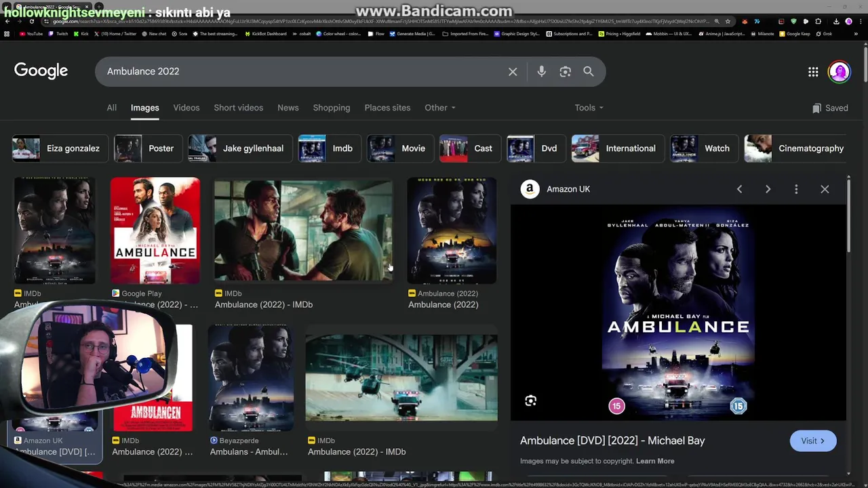Screen dimensions: 868x488
Task: Open the IMDb still of two men thumbnail
Action: click(303, 230)
